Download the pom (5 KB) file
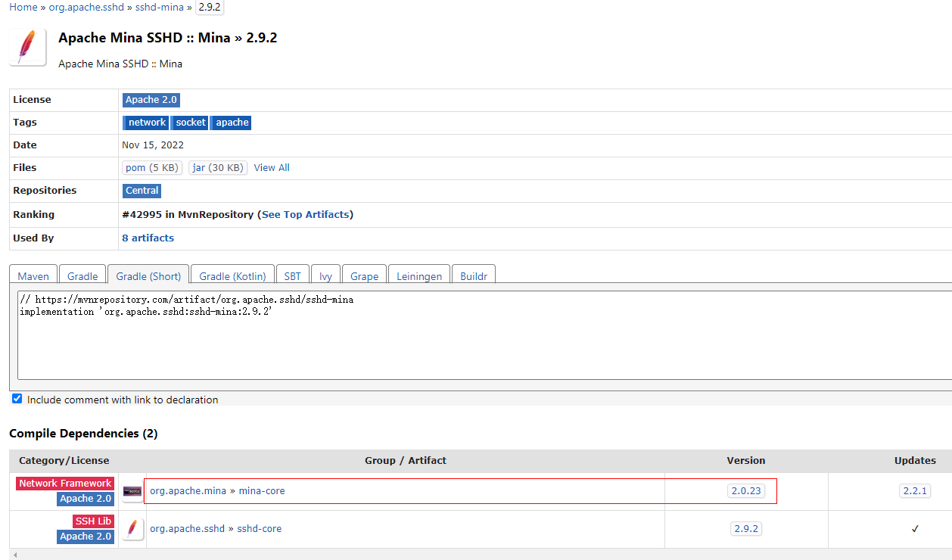The image size is (952, 560). 152,167
